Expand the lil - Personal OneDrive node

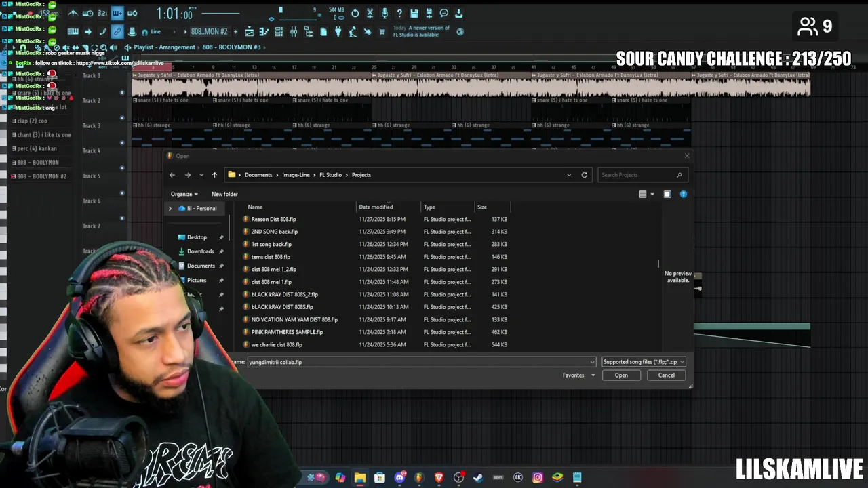point(170,208)
